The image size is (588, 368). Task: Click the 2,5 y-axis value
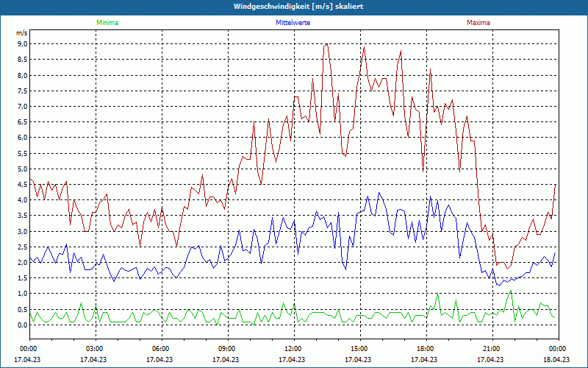coord(23,247)
